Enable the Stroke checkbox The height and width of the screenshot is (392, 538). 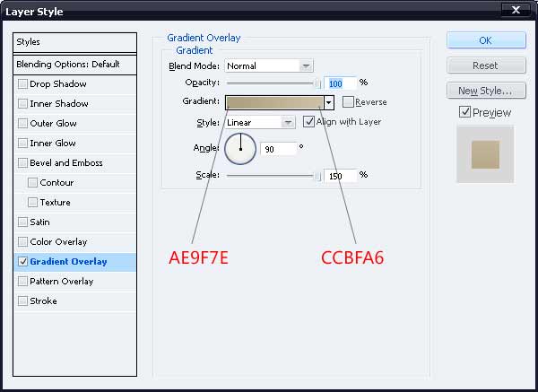click(x=22, y=301)
